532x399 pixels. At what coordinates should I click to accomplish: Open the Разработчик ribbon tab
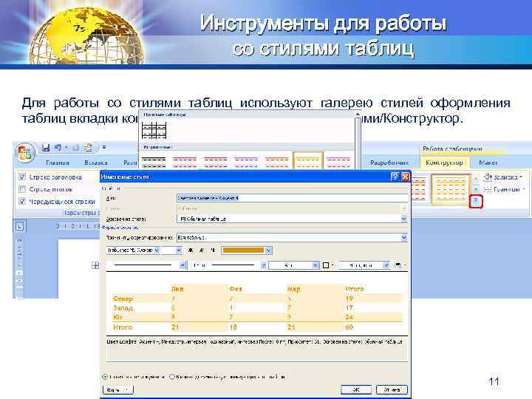(x=389, y=163)
